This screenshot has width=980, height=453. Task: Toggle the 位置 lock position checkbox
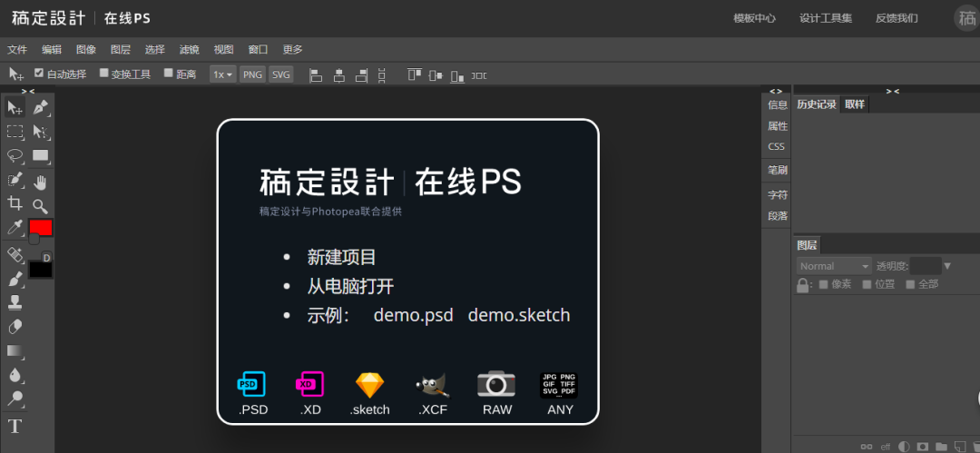(867, 284)
